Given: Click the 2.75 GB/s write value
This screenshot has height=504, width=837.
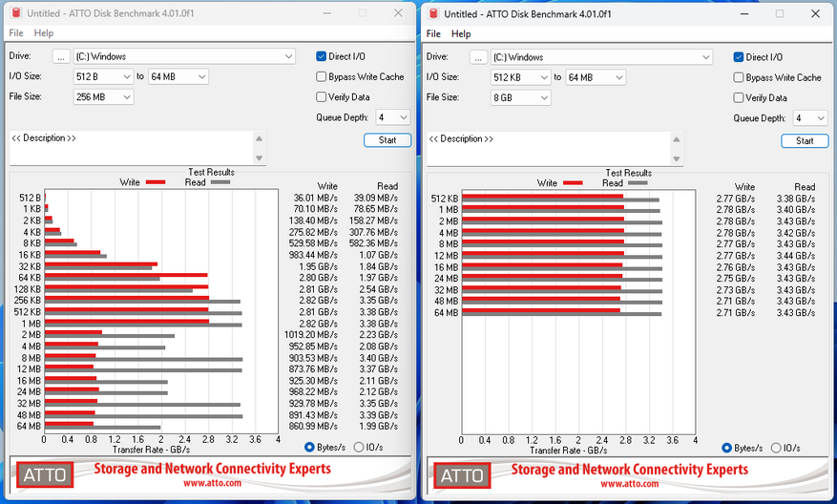Looking at the screenshot, I should coord(736,279).
